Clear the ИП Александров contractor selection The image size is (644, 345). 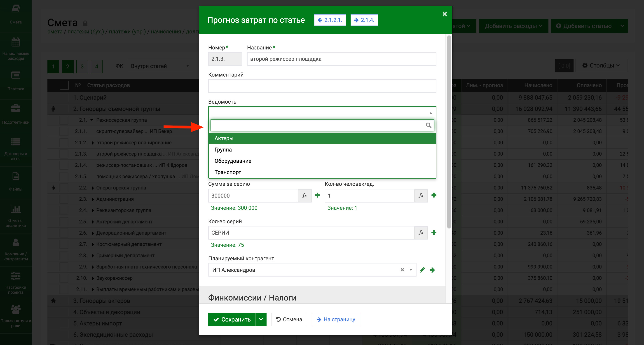tap(402, 270)
